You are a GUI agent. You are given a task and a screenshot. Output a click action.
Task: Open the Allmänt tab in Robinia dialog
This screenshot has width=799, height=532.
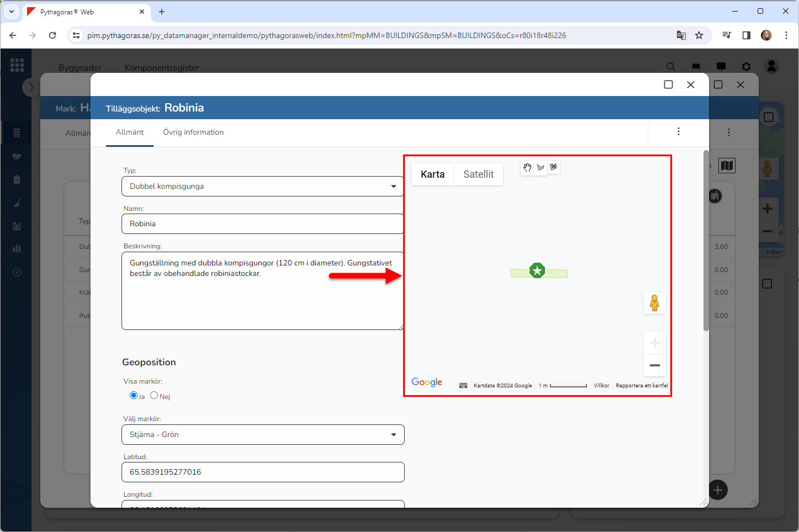130,132
